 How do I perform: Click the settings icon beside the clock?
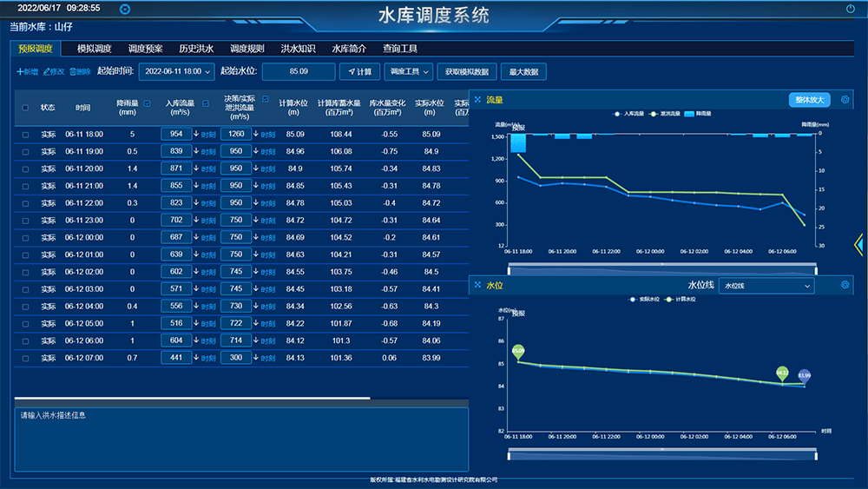(x=125, y=9)
